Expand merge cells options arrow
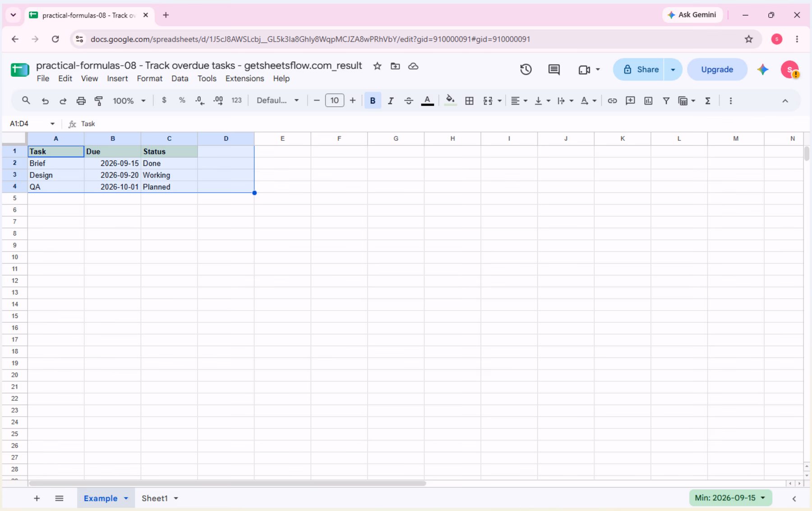This screenshot has width=812, height=511. click(x=499, y=101)
